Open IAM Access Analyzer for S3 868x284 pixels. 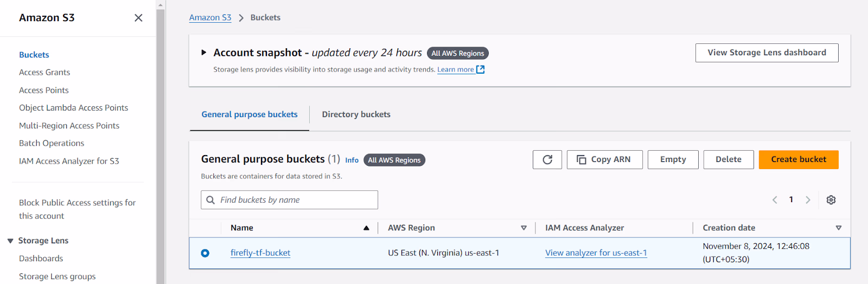pyautogui.click(x=69, y=161)
